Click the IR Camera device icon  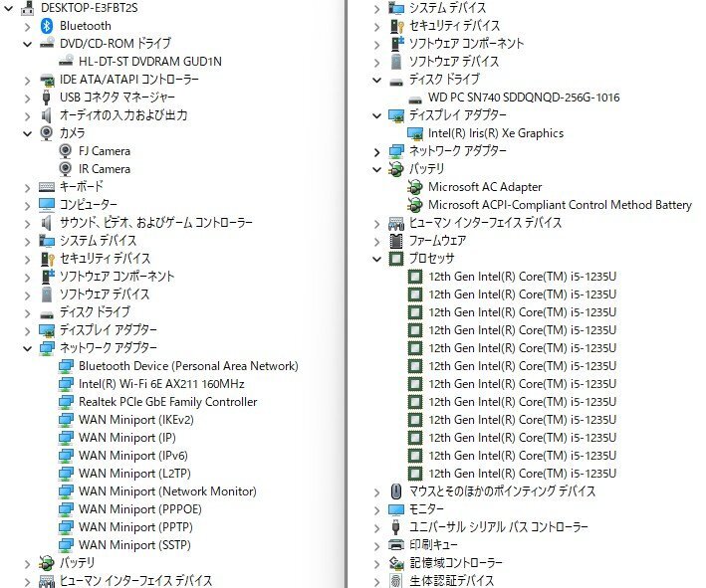click(x=66, y=169)
